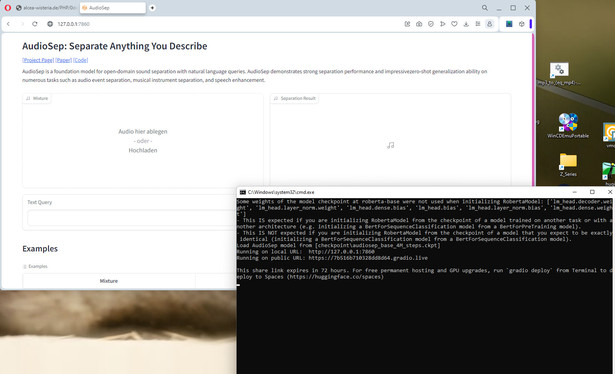The height and width of the screenshot is (374, 615).
Task: Open the Project Page link
Action: pyautogui.click(x=38, y=60)
